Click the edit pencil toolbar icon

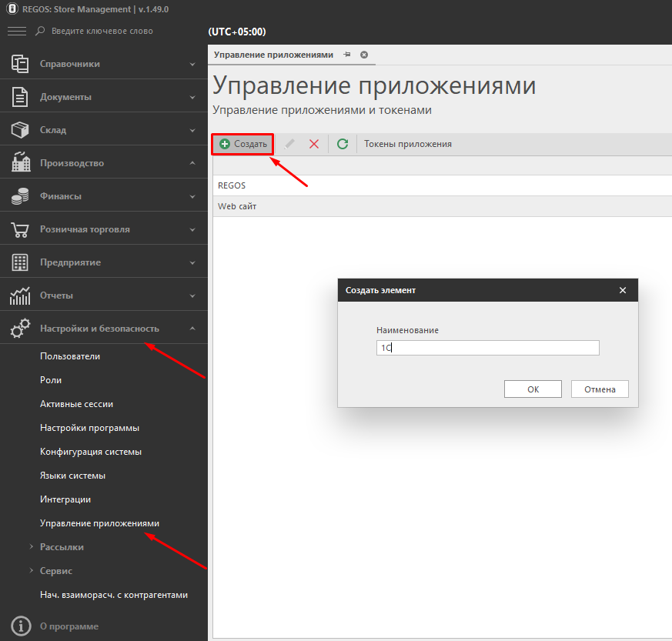click(289, 144)
